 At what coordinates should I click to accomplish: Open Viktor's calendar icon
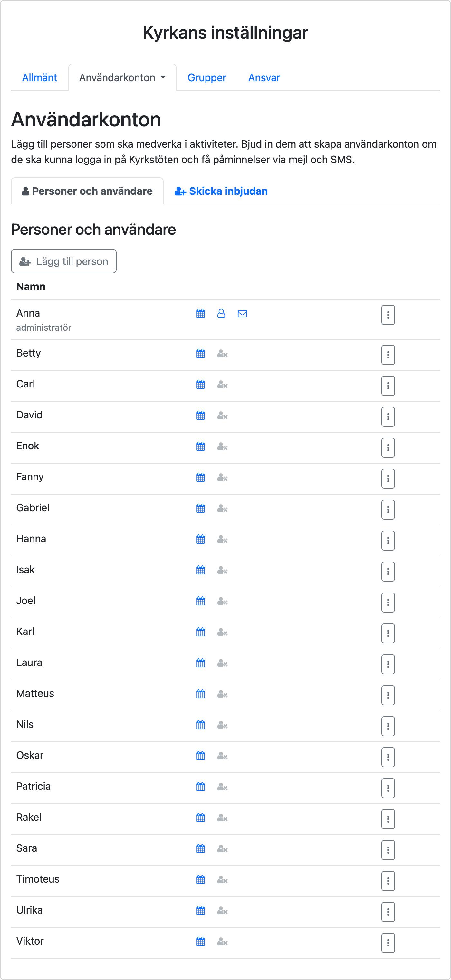[x=200, y=941]
